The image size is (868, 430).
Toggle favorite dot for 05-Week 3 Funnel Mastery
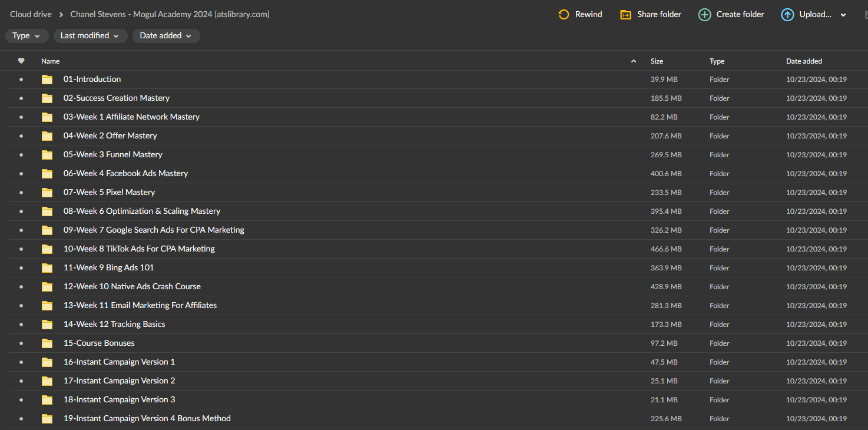(x=21, y=155)
